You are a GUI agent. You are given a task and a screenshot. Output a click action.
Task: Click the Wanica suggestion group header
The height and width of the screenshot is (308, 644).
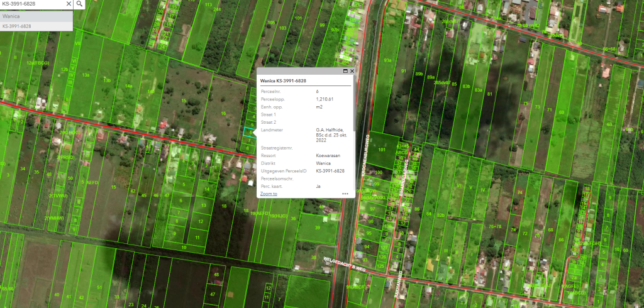click(10, 16)
